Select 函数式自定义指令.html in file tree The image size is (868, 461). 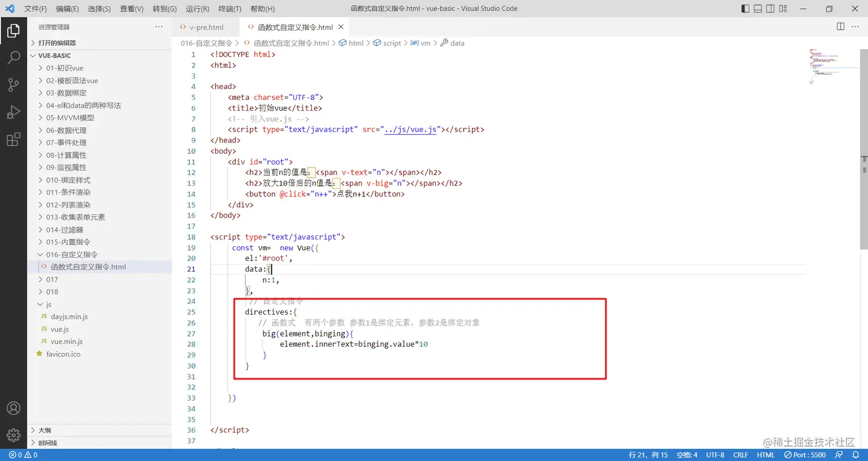coord(99,267)
